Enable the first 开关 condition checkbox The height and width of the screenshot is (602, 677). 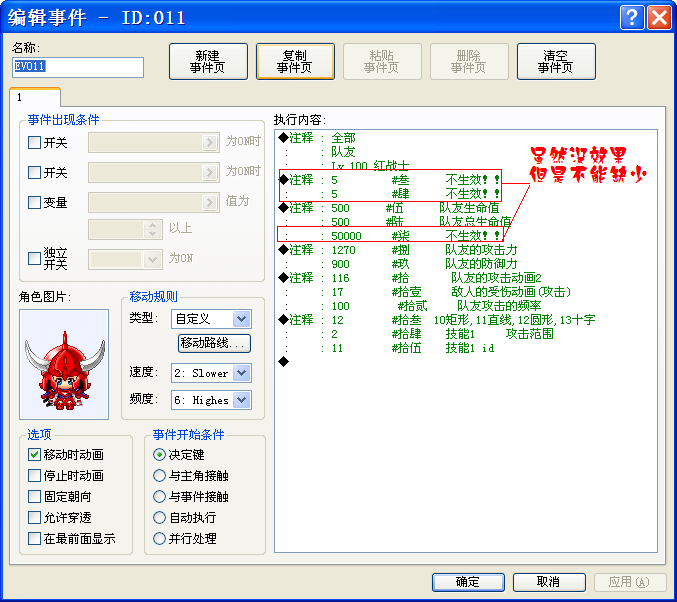(x=34, y=143)
